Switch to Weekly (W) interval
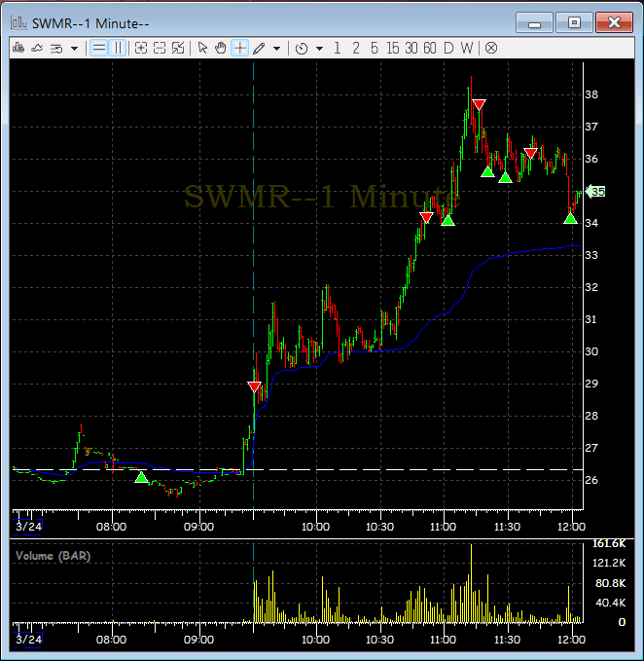The height and width of the screenshot is (661, 644). [467, 48]
